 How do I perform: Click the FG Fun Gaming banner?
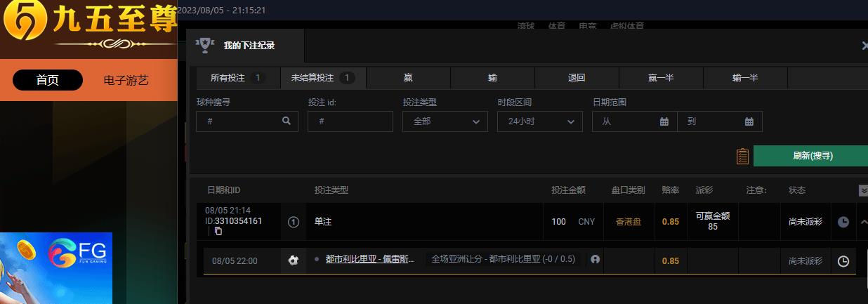pyautogui.click(x=56, y=268)
